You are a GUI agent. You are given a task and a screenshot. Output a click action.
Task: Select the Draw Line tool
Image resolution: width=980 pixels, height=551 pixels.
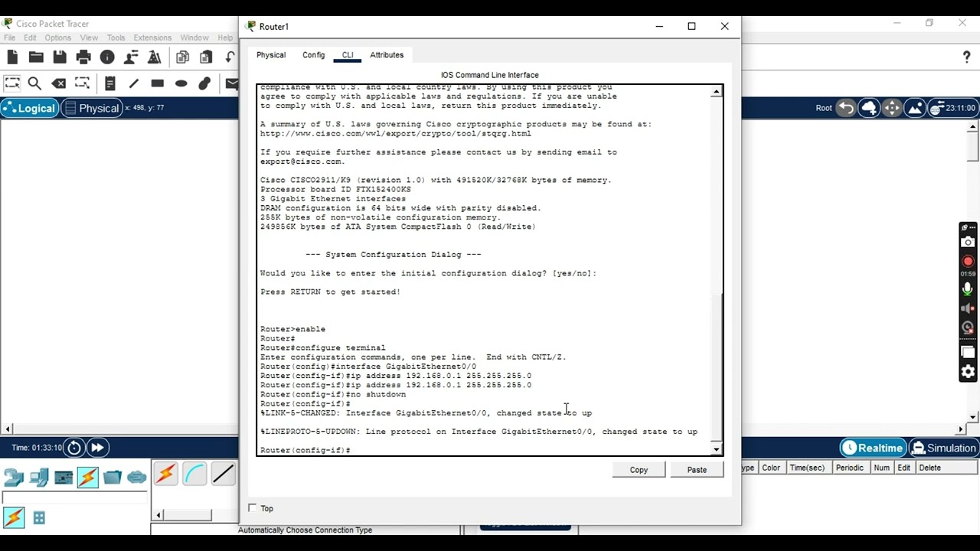[x=134, y=83]
